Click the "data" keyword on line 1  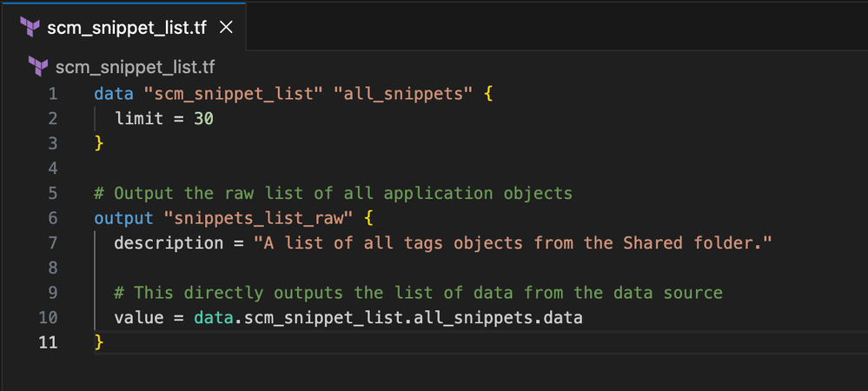tap(114, 94)
